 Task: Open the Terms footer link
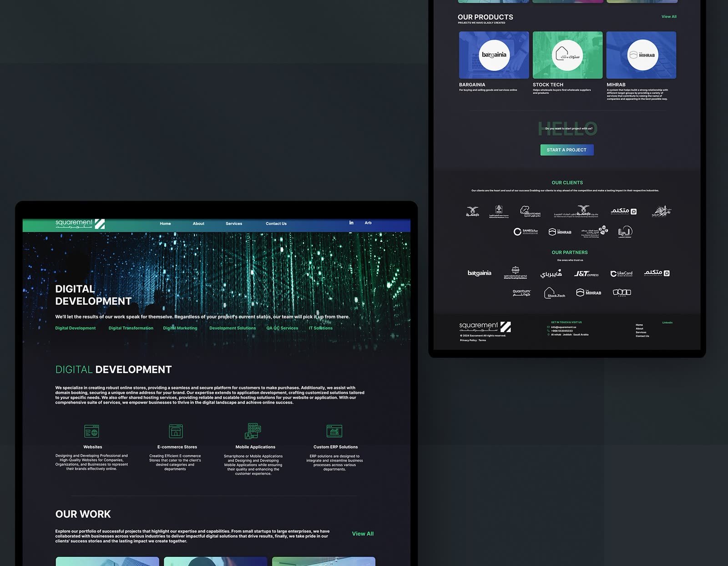[482, 340]
